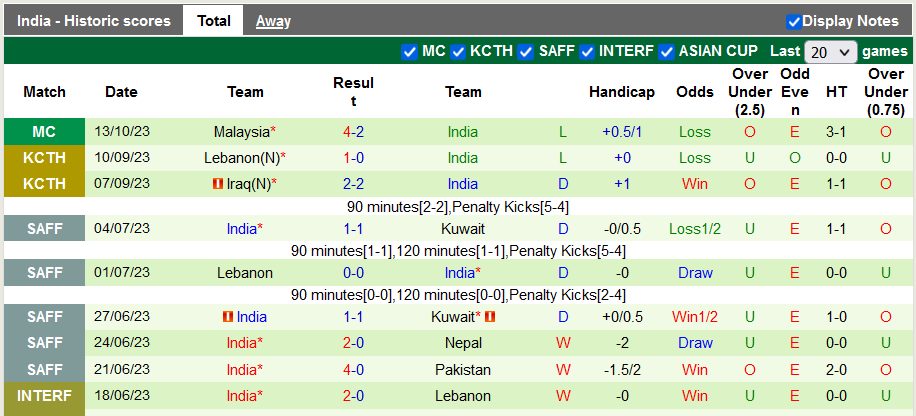Screen dimensions: 916x416
Task: Click the red card icon beside Iraq(N)
Action: click(217, 184)
